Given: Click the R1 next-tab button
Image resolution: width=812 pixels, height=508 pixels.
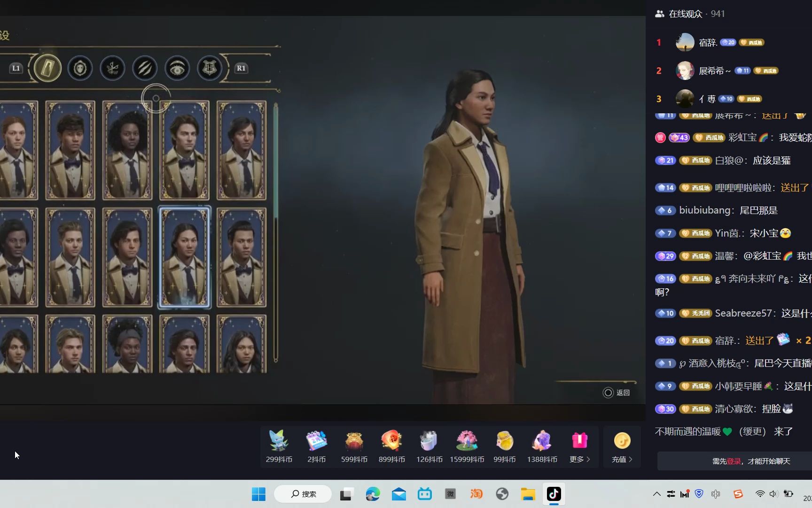Looking at the screenshot, I should click(241, 68).
